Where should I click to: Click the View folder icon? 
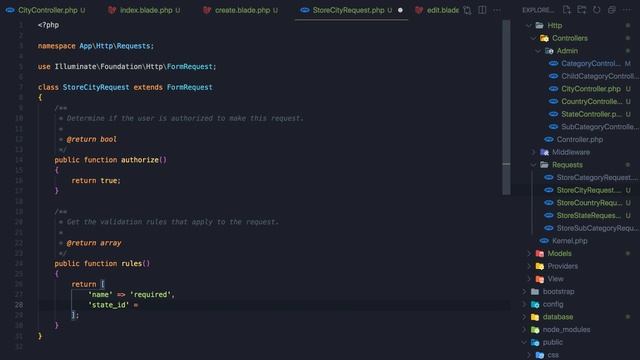click(540, 279)
